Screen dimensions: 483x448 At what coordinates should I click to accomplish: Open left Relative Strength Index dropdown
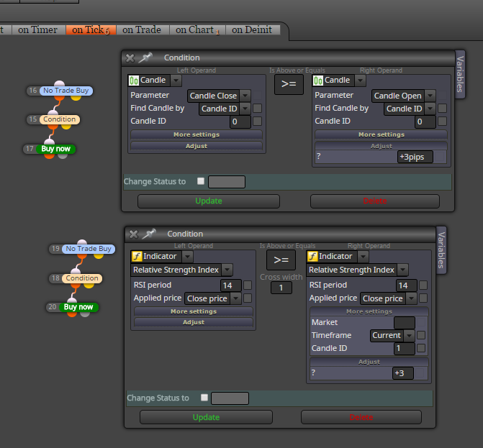click(227, 270)
